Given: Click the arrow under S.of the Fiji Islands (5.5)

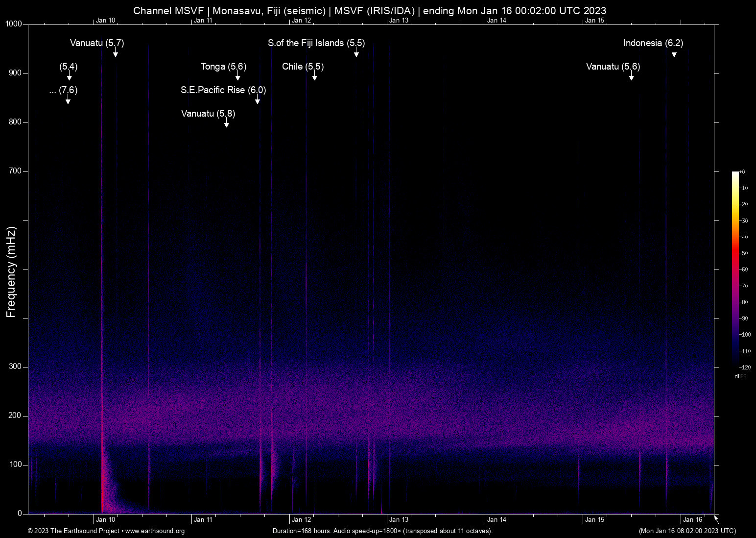Looking at the screenshot, I should [356, 53].
